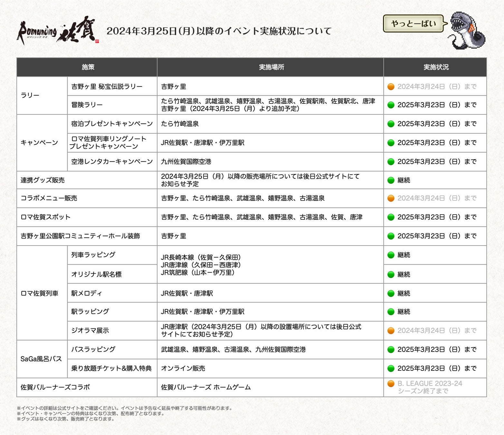Click green status dot for 乗り放題チケット&購入特典
The image size is (504, 435).
click(x=391, y=369)
